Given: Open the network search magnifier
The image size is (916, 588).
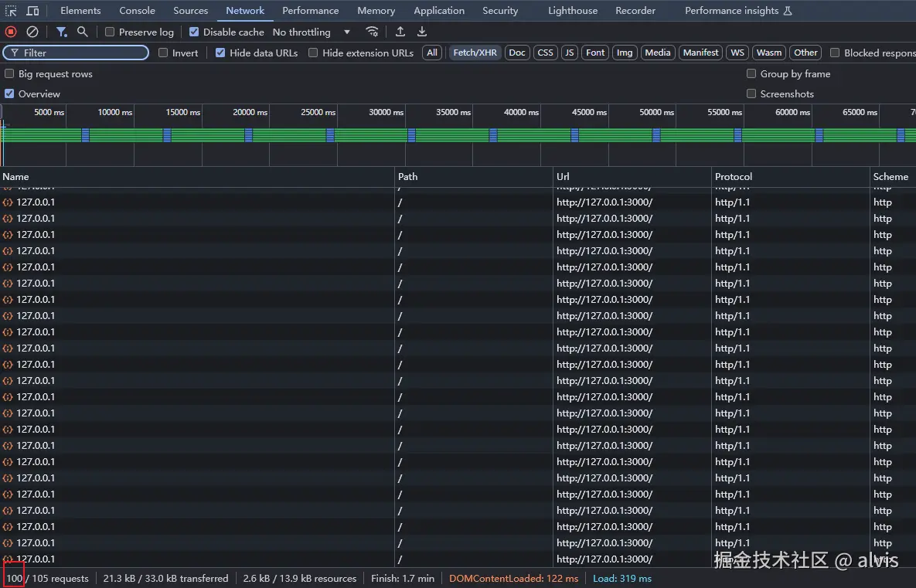Looking at the screenshot, I should tap(83, 32).
